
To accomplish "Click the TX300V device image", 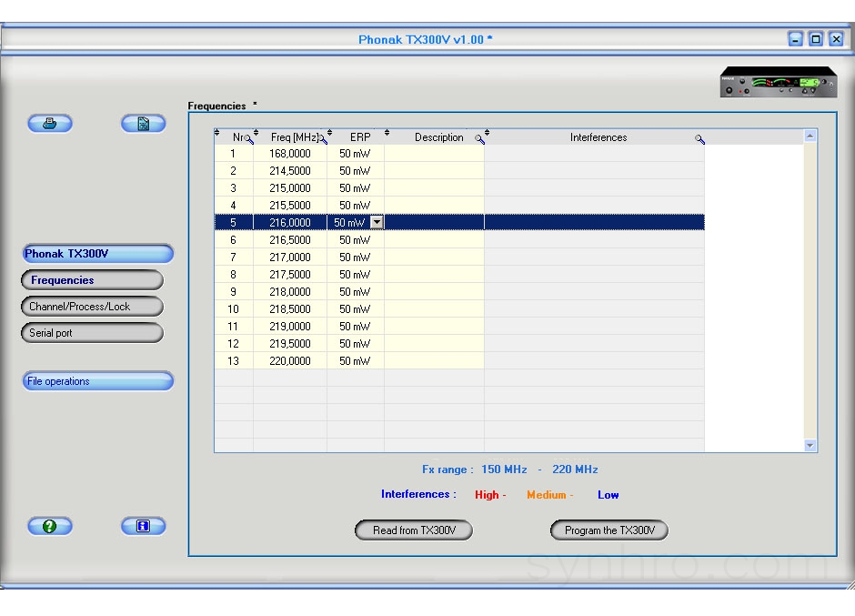I will 778,83.
